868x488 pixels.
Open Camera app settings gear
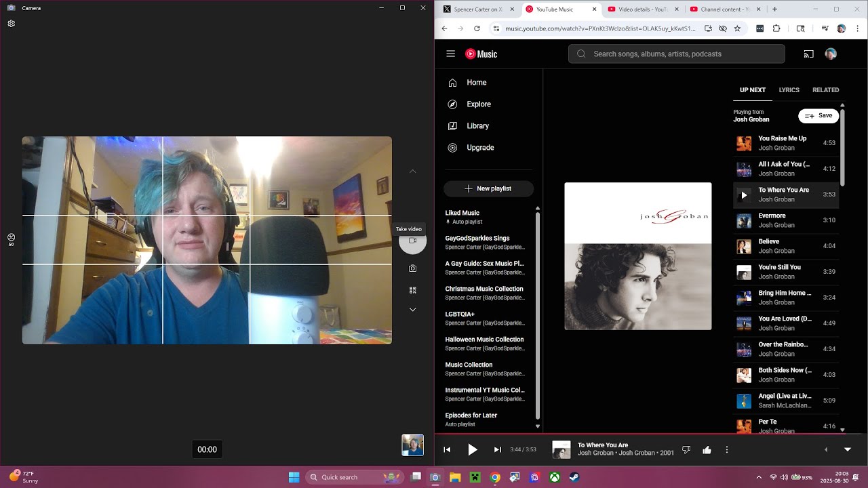pos(12,24)
